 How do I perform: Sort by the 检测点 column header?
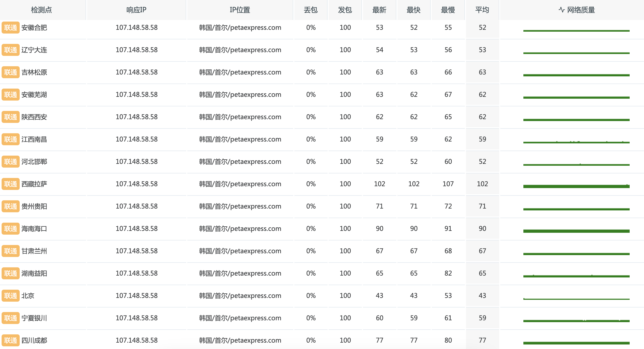pos(41,10)
